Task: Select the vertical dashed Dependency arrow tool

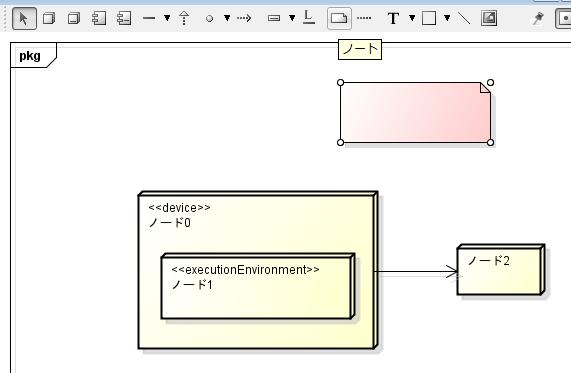Action: pyautogui.click(x=184, y=18)
